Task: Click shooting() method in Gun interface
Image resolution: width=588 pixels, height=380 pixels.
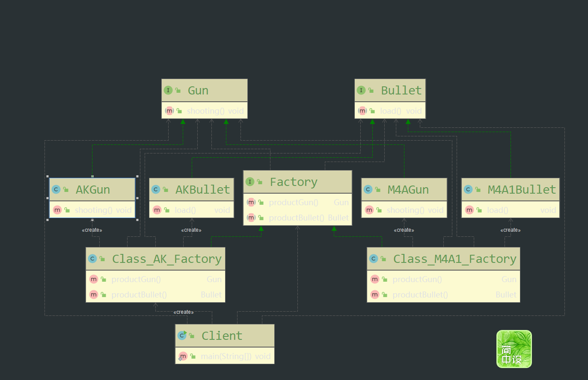Action: click(206, 111)
